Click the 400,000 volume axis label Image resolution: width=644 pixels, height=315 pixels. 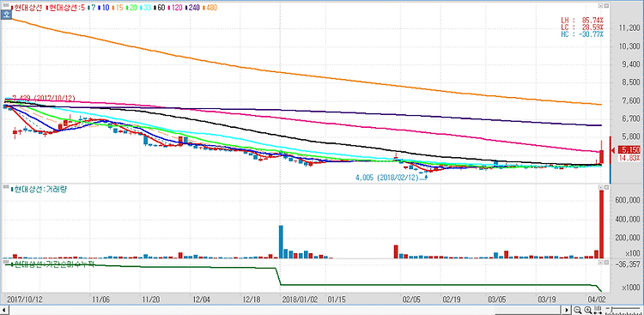coord(627,219)
